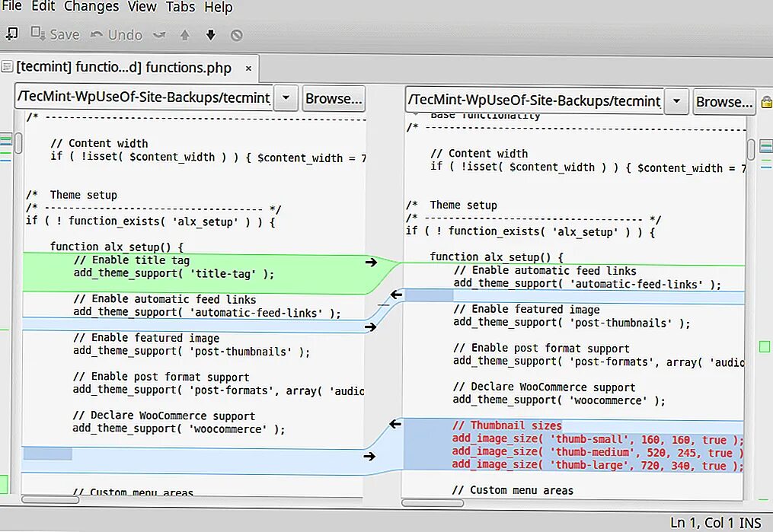Image resolution: width=773 pixels, height=532 pixels.
Task: Click the Redo arrow icon
Action: [x=159, y=35]
